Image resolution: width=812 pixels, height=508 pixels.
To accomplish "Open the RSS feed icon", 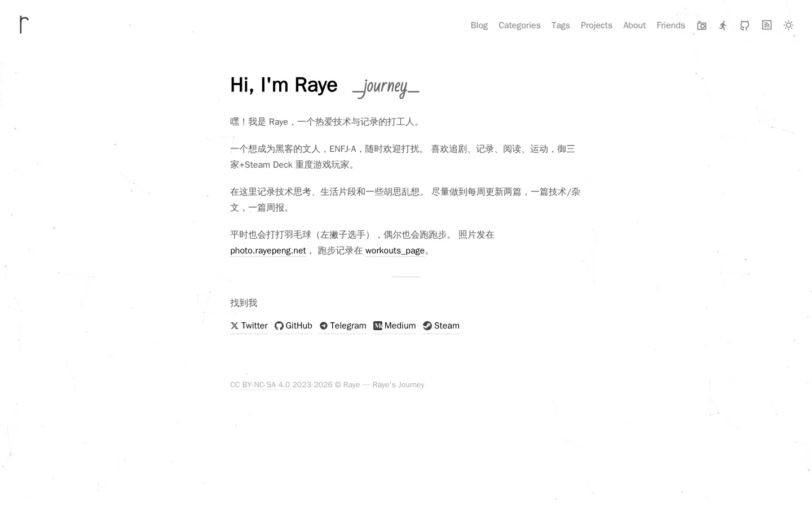I will pos(767,25).
